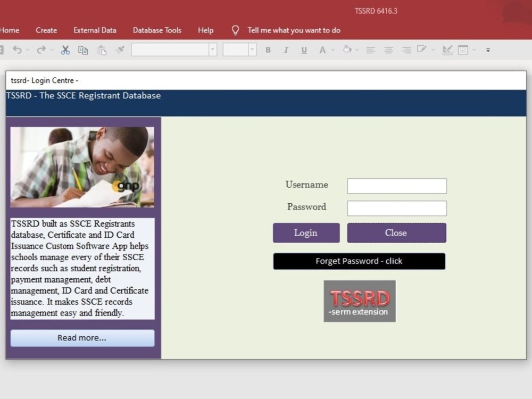This screenshot has width=532, height=399.
Task: Click the Cut scissors icon
Action: point(65,50)
